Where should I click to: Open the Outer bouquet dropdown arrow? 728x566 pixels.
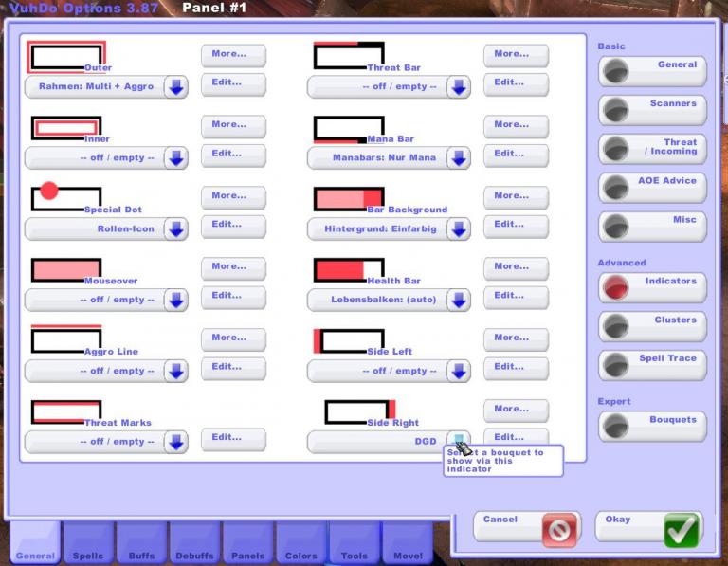pyautogui.click(x=176, y=87)
